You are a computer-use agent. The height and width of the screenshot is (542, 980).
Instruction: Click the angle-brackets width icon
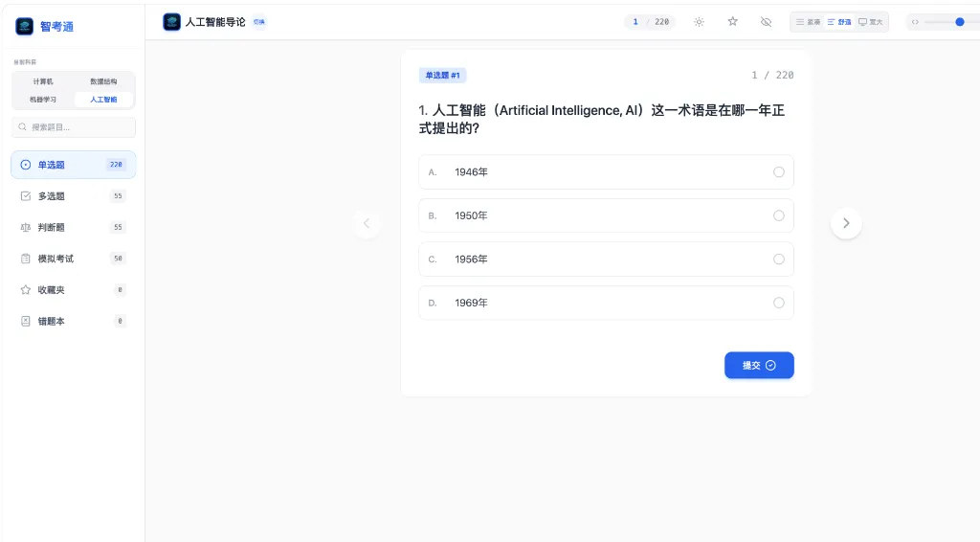click(915, 22)
